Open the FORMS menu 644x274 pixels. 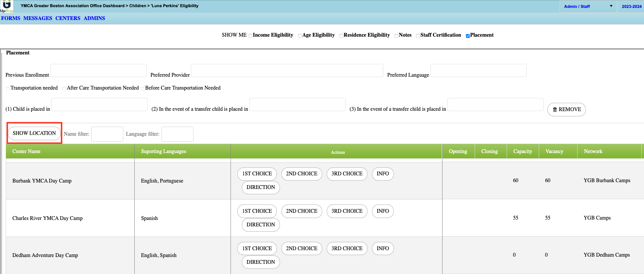[11, 18]
